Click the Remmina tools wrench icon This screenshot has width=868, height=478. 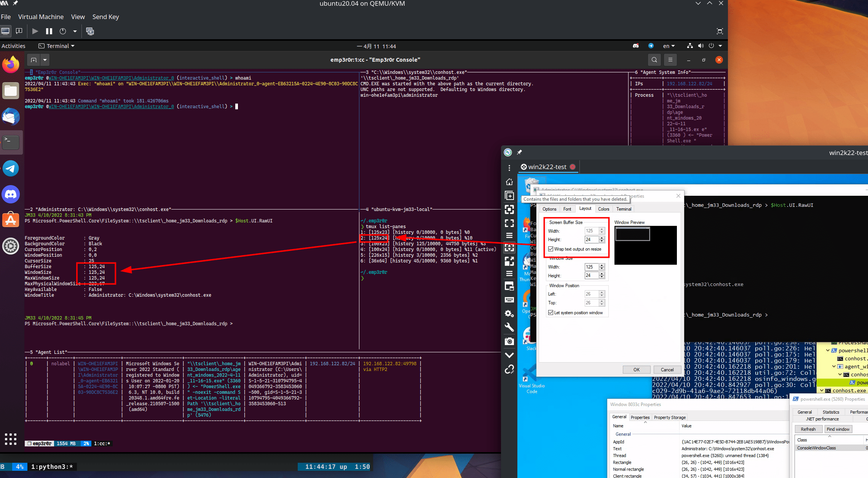coord(509,327)
